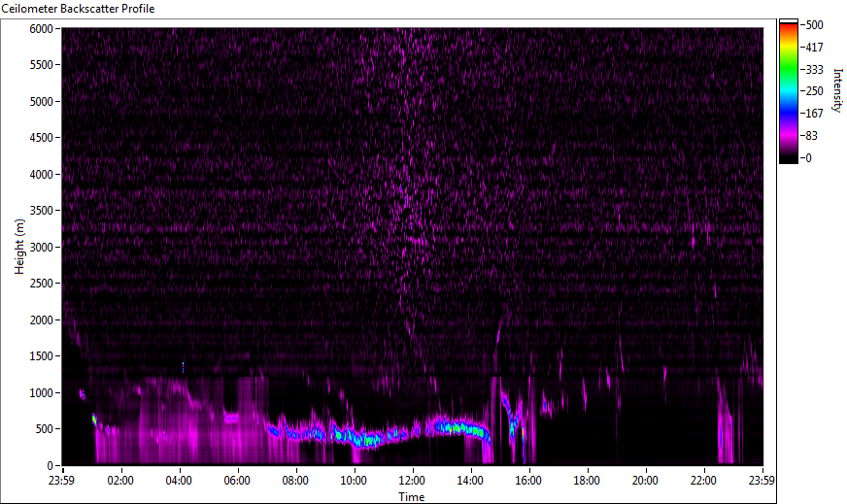Click the 02:00 time axis label
847x504 pixels.
click(x=119, y=481)
